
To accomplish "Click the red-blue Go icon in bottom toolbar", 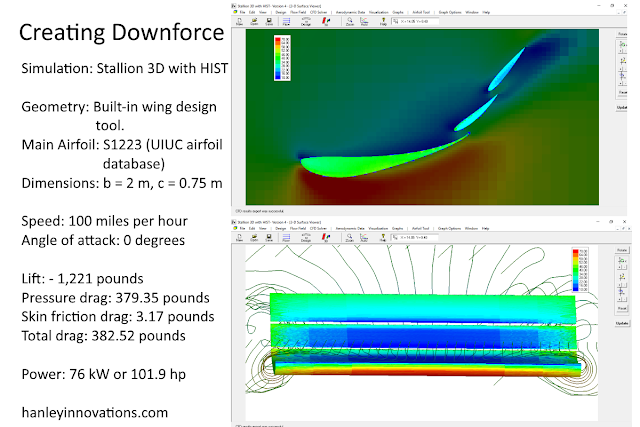I will pyautogui.click(x=326, y=238).
